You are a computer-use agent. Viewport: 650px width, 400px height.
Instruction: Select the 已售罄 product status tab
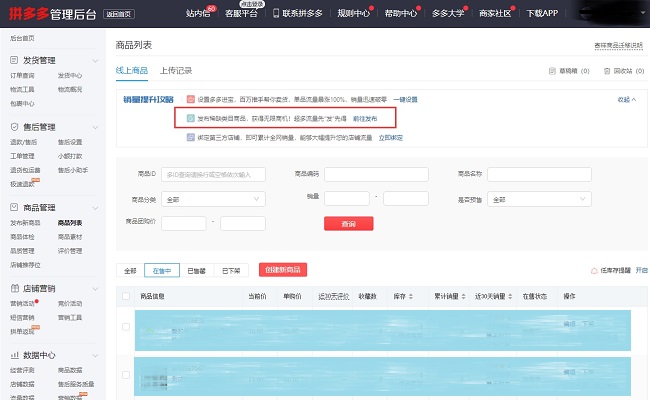click(196, 270)
